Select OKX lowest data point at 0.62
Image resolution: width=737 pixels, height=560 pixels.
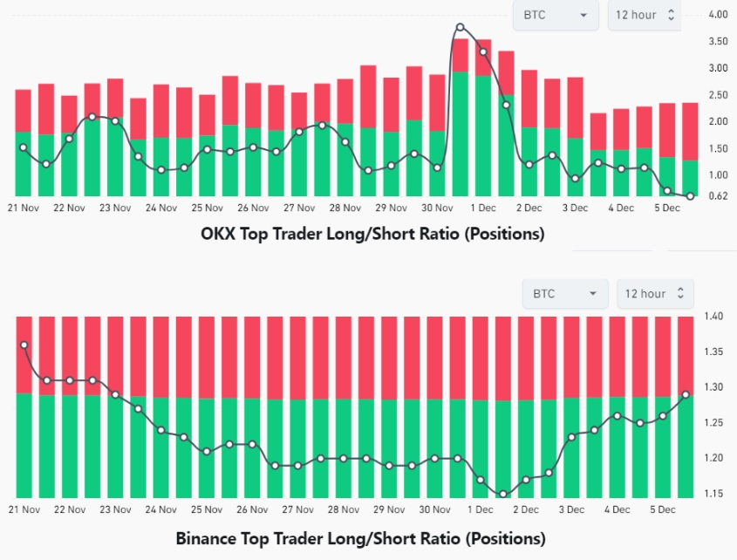pyautogui.click(x=690, y=196)
